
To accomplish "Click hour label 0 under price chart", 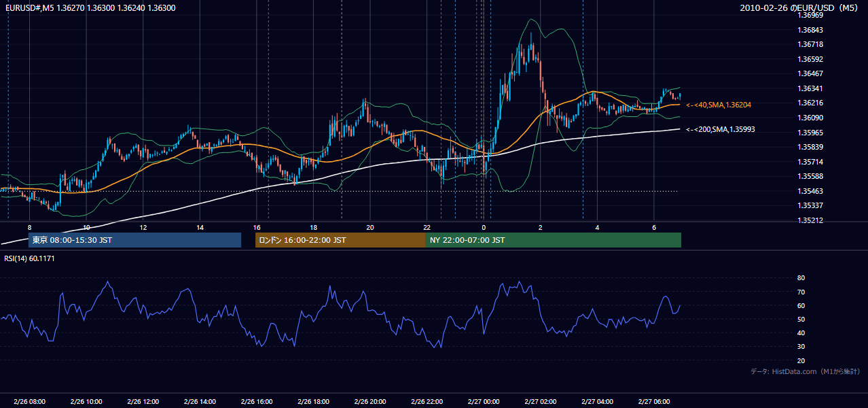I will (484, 227).
